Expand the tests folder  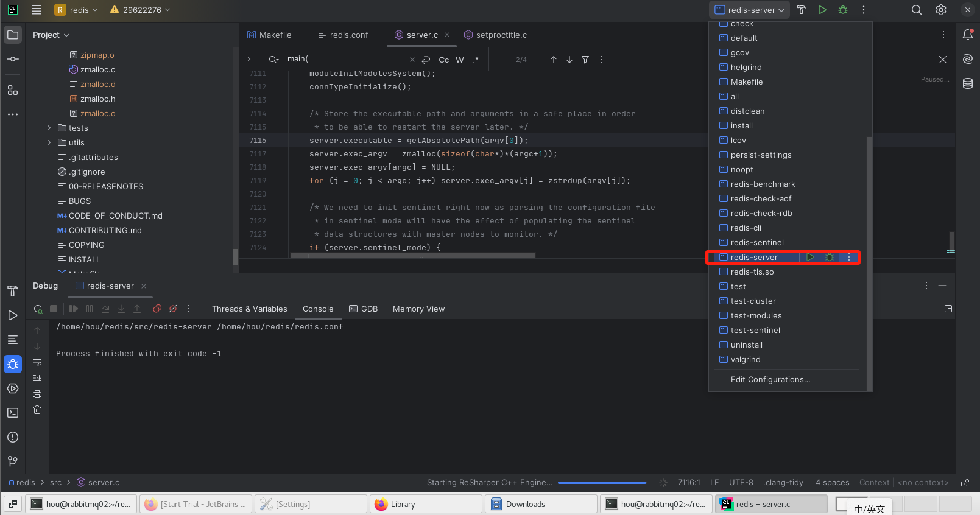tap(49, 128)
